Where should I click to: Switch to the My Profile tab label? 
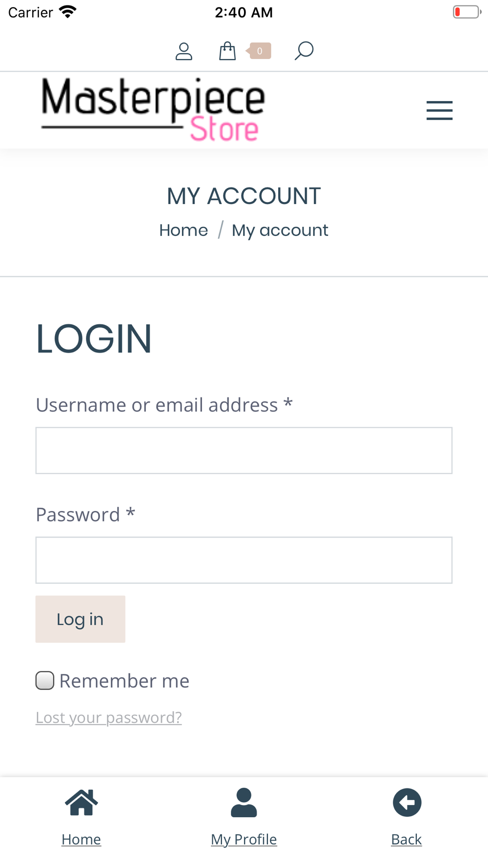[244, 840]
